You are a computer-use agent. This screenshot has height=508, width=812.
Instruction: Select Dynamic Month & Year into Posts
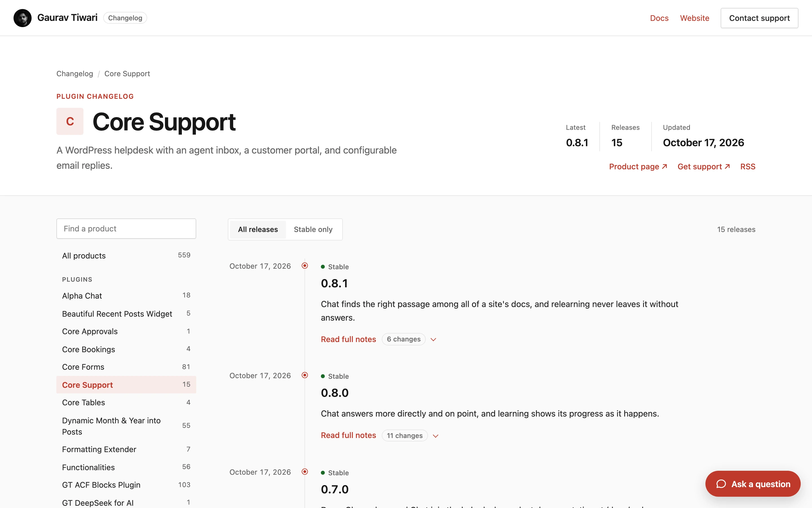point(126,426)
